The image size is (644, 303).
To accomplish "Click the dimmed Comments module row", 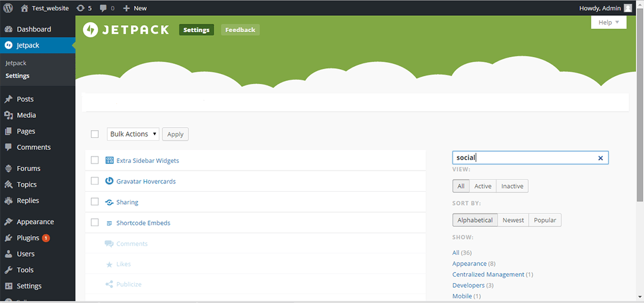I will point(255,244).
